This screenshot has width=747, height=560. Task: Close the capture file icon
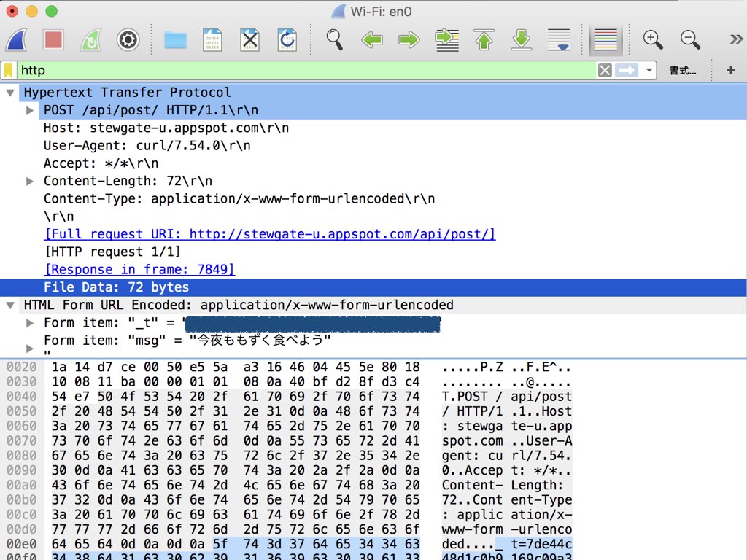(x=249, y=39)
